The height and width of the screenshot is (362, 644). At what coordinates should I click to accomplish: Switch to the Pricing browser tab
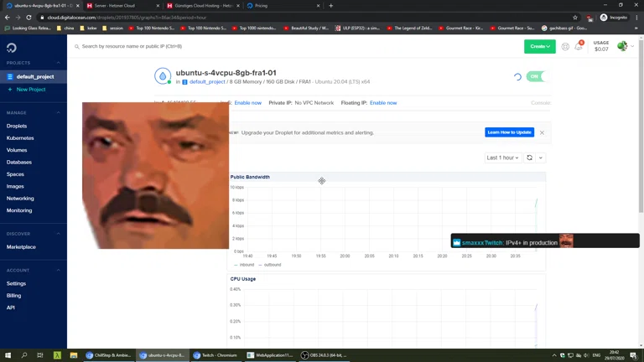(283, 6)
